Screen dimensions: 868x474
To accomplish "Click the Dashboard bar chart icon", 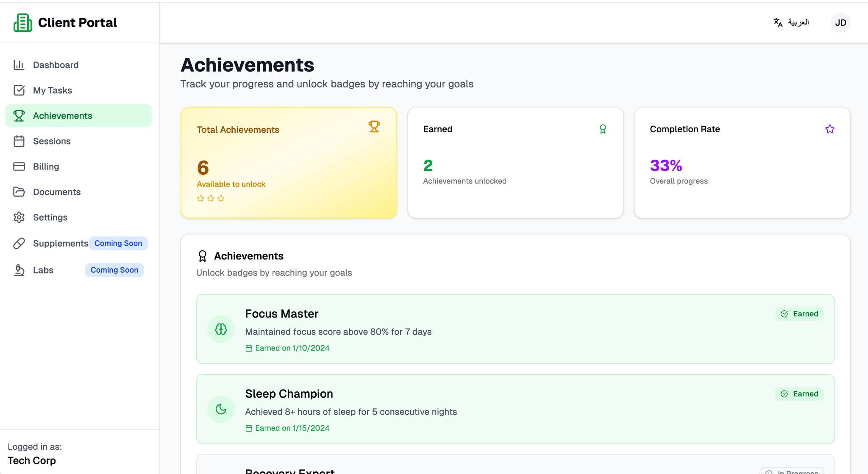I will click(19, 64).
